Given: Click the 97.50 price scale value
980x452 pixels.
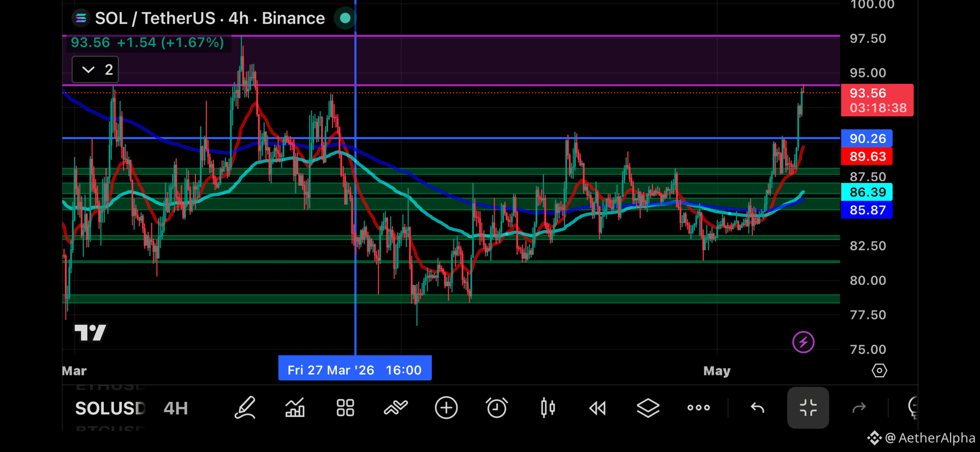Looking at the screenshot, I should click(868, 39).
